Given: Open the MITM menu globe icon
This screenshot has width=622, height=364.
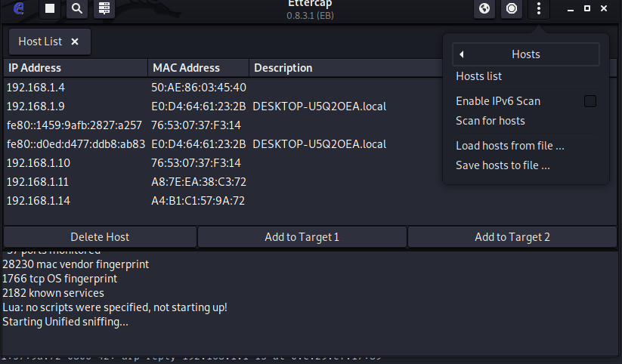Looking at the screenshot, I should [x=484, y=8].
